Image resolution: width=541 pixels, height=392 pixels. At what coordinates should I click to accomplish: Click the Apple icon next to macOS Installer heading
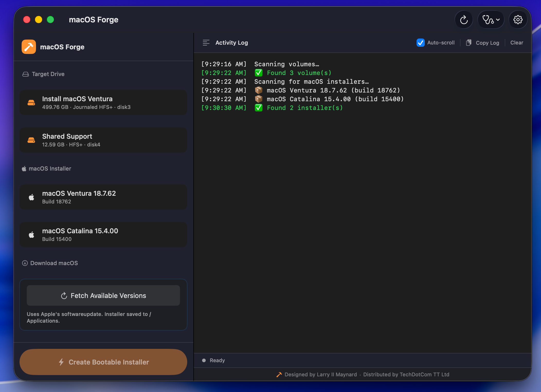(x=24, y=169)
